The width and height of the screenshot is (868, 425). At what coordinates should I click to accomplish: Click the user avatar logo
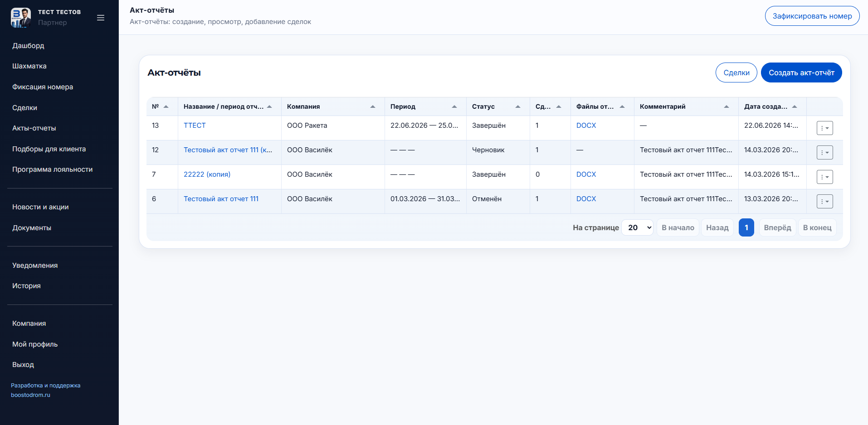coord(21,18)
